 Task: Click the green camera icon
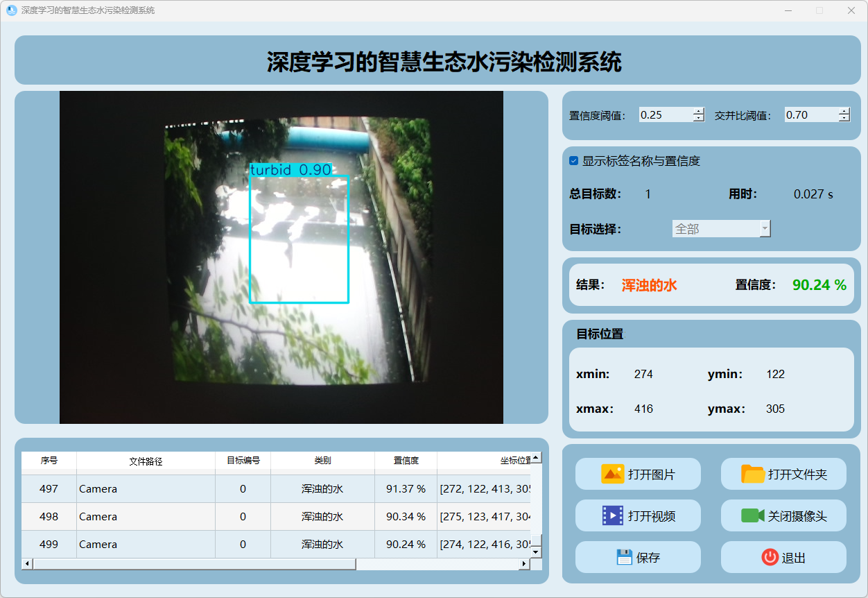click(752, 515)
